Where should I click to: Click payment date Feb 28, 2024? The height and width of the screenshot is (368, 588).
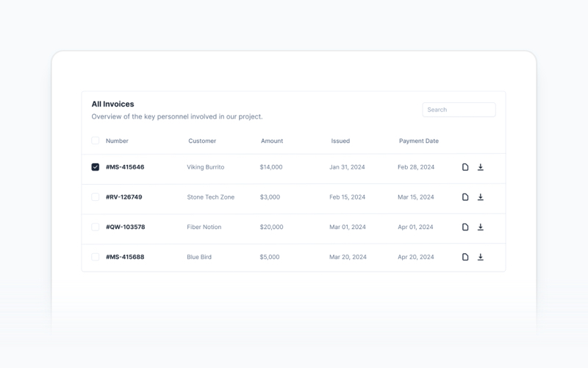pyautogui.click(x=416, y=167)
